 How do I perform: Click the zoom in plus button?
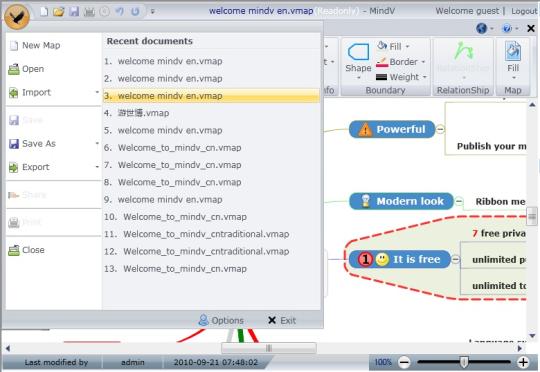pyautogui.click(x=523, y=362)
